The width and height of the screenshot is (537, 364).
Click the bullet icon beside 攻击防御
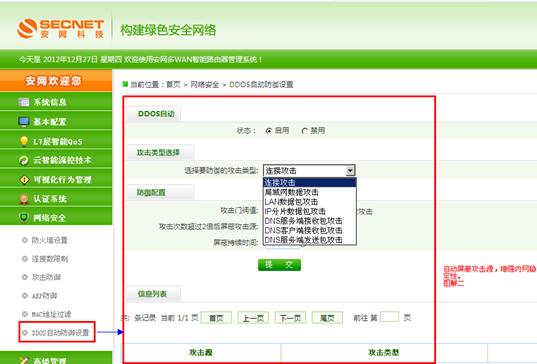(24, 277)
